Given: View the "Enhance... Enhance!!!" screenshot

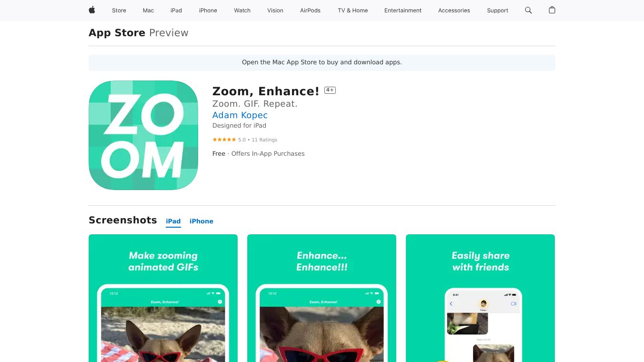Looking at the screenshot, I should (322, 298).
